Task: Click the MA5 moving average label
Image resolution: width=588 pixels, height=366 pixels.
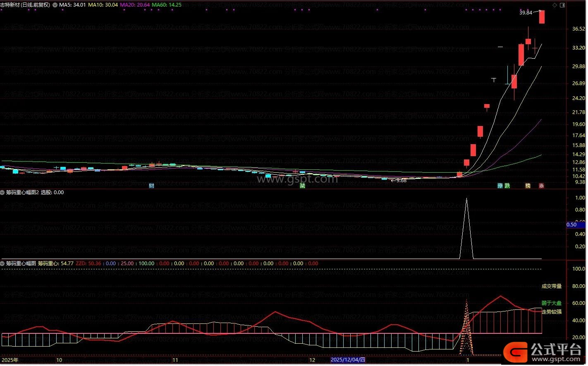Action: point(72,5)
